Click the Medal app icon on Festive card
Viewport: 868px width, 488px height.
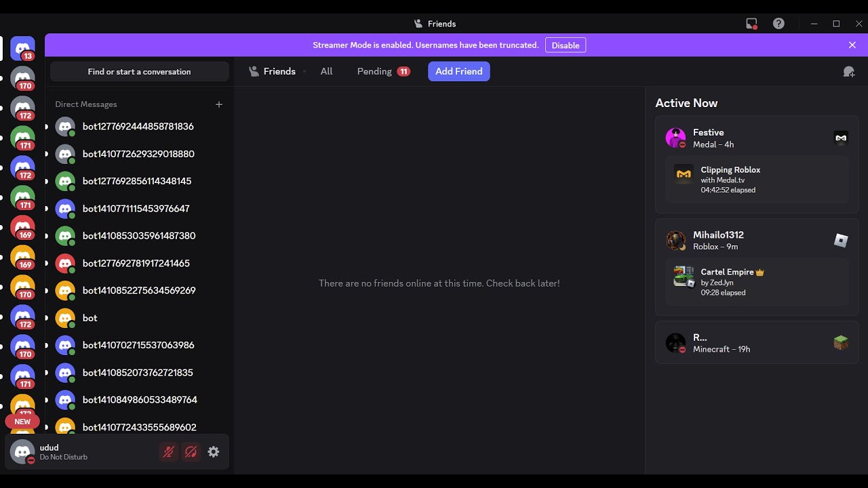coord(841,138)
